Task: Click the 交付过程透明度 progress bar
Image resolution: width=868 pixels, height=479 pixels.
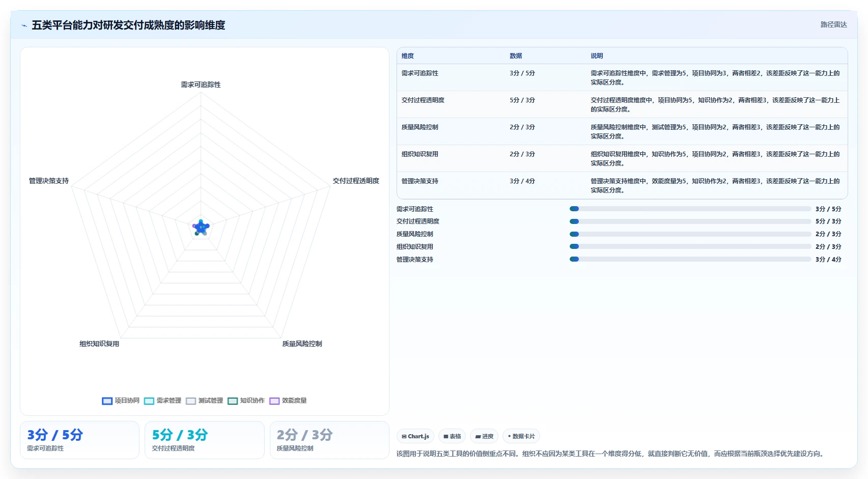Action: coord(690,221)
